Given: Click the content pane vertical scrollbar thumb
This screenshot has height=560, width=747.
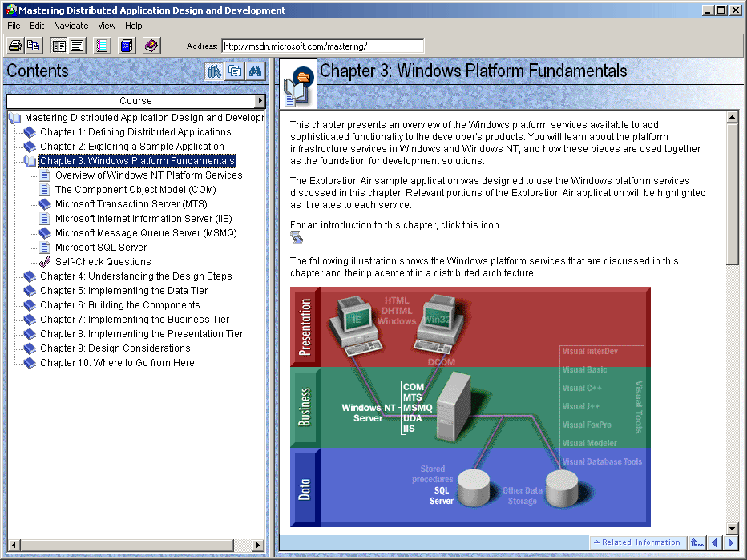Looking at the screenshot, I should point(733,193).
